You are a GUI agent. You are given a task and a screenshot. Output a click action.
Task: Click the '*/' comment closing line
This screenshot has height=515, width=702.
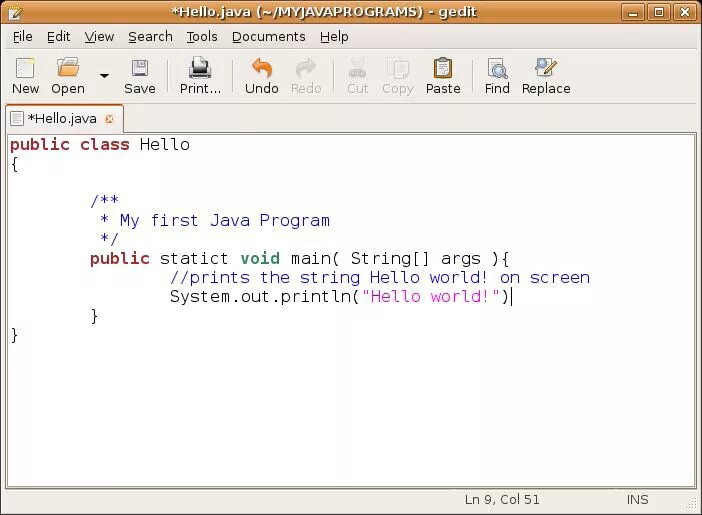109,239
